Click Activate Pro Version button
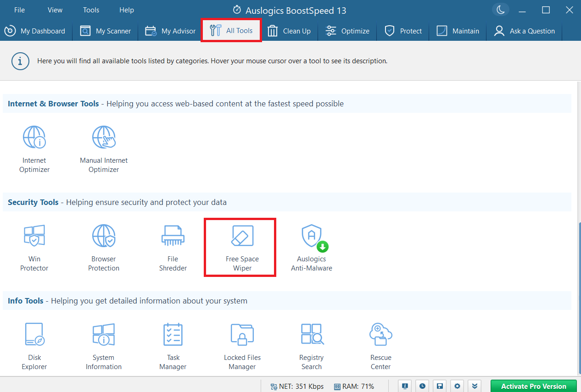Image resolution: width=581 pixels, height=392 pixels. [534, 386]
